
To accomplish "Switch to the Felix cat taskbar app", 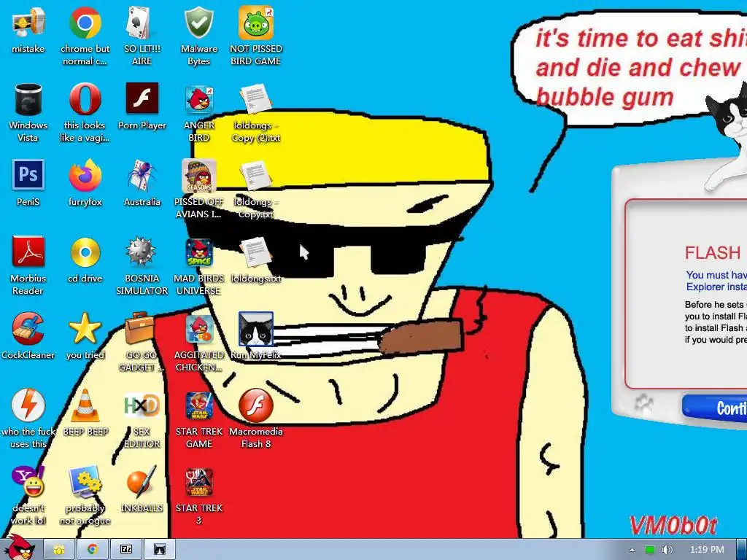I will [160, 550].
